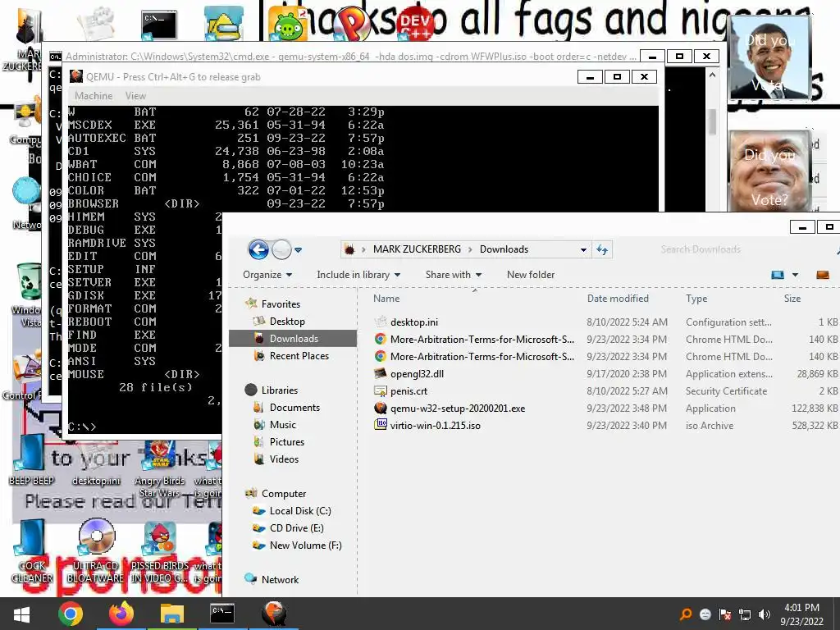Open the Include in library menu
Screen dimensions: 840x630
[358, 275]
